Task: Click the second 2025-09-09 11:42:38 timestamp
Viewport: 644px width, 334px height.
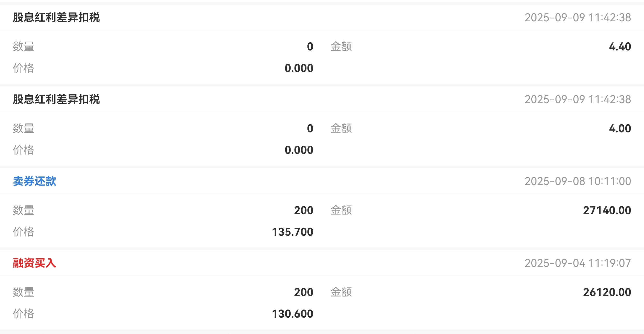Action: 578,99
